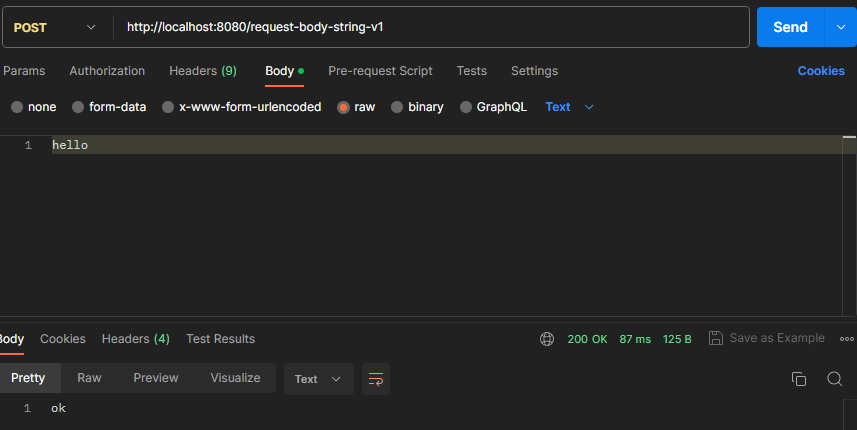Select the x-www-form-urlencoded body type
The height and width of the screenshot is (430, 857).
pyautogui.click(x=168, y=107)
